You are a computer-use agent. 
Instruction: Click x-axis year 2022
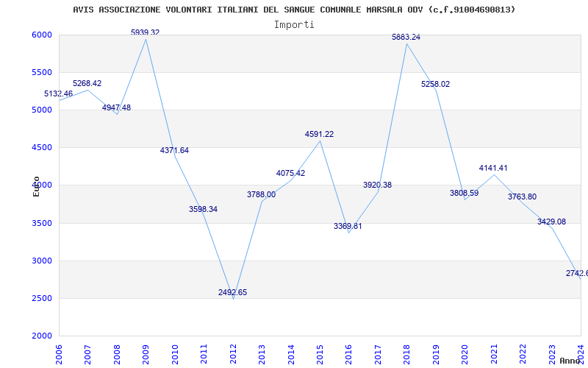(523, 354)
